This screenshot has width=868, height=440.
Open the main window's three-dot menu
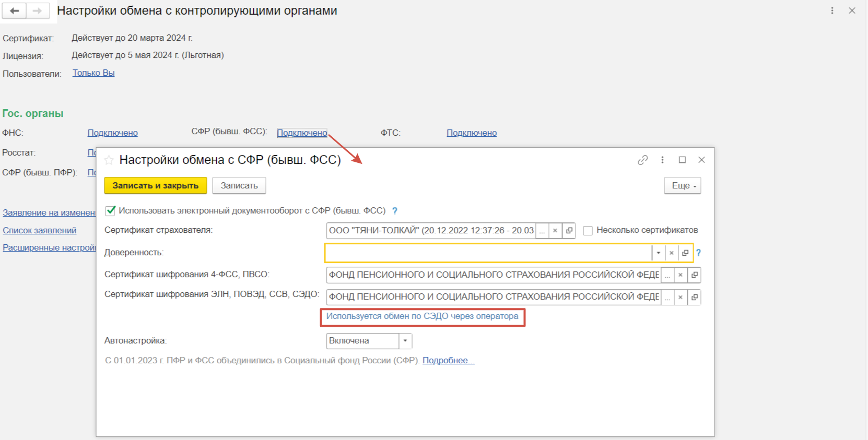coord(832,10)
